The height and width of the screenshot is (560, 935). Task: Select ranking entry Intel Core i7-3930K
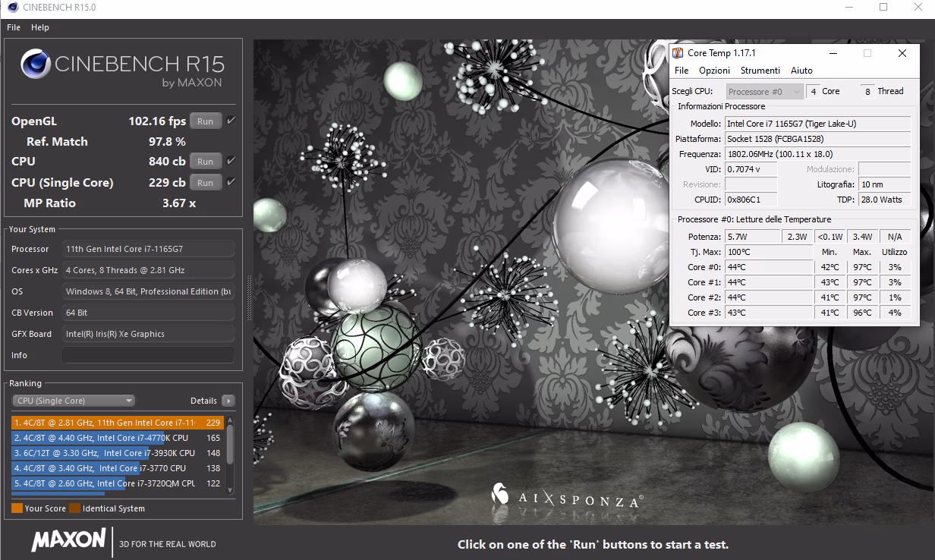coord(117,453)
